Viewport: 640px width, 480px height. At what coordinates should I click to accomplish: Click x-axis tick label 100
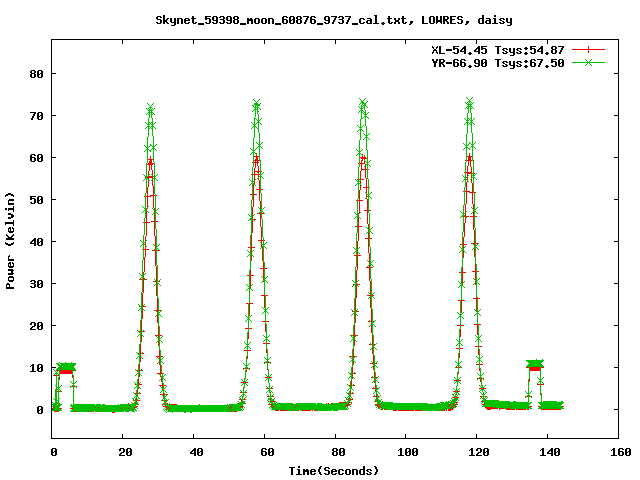pos(408,452)
